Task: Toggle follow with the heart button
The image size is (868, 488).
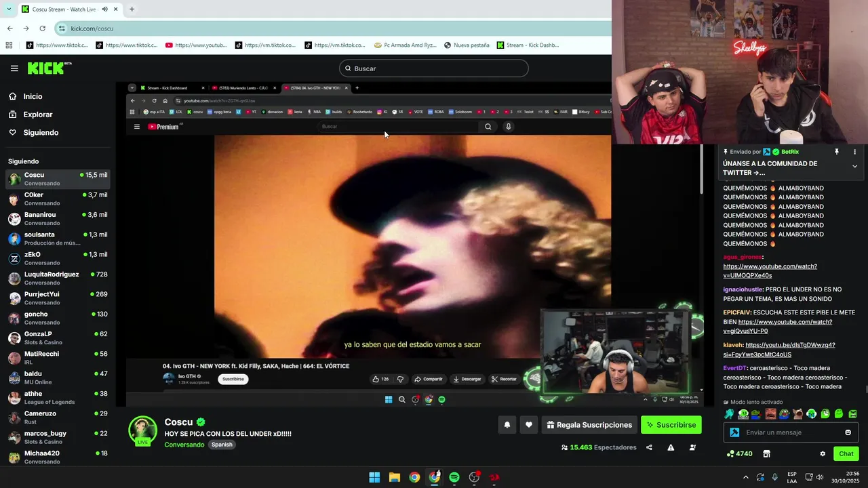Action: [x=529, y=425]
